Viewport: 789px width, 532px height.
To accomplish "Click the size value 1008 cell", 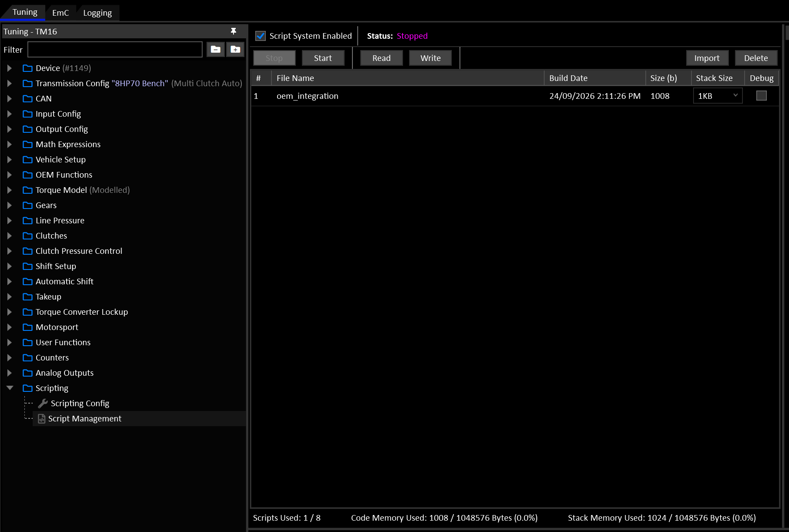I will 660,96.
